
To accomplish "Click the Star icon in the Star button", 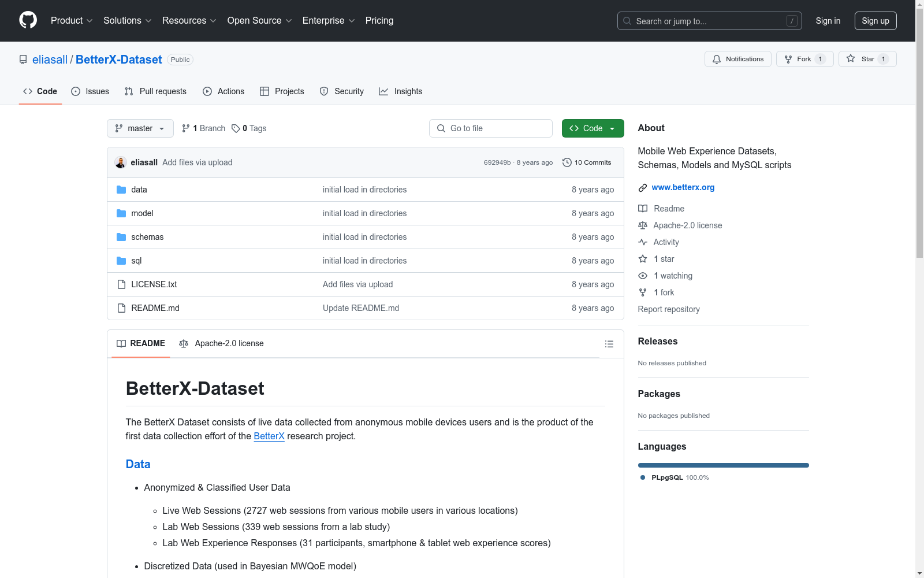I will point(851,58).
